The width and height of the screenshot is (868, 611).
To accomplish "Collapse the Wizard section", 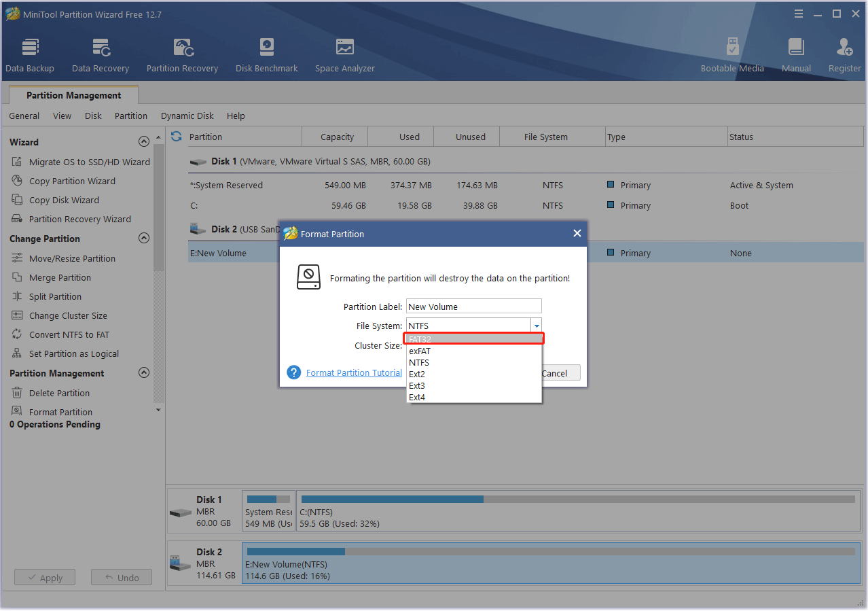I will (143, 142).
